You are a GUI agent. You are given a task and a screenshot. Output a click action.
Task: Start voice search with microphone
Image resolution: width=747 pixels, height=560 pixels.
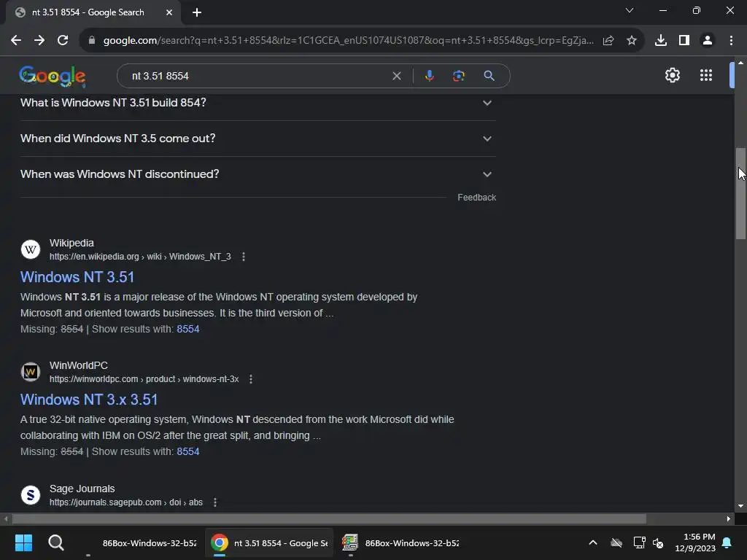[429, 76]
